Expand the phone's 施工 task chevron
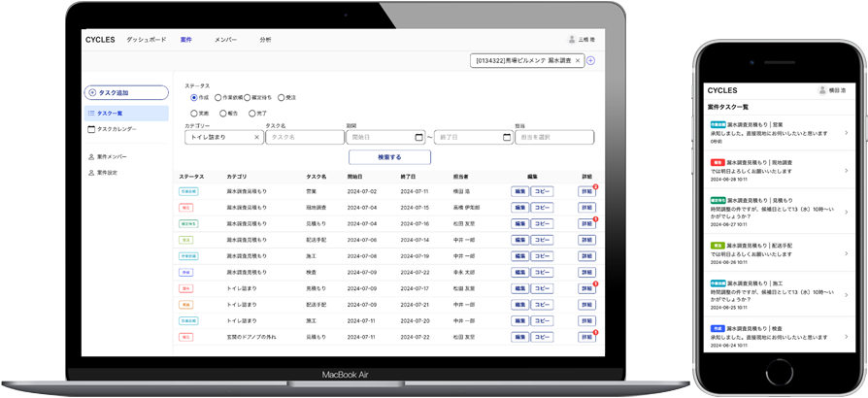The image size is (868, 398). pos(847,294)
